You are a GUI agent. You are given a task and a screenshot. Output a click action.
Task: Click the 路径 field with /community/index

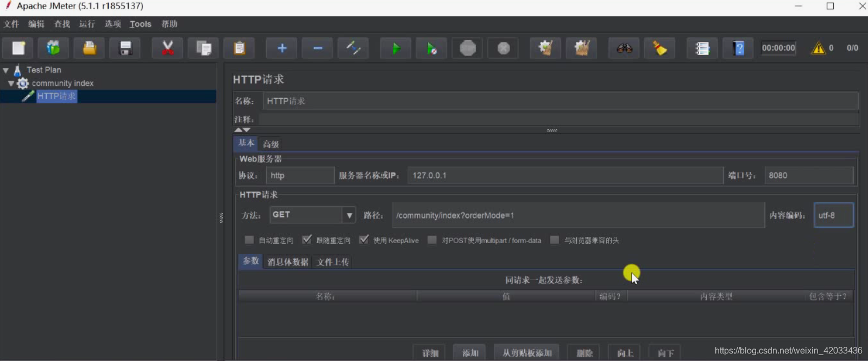click(578, 215)
